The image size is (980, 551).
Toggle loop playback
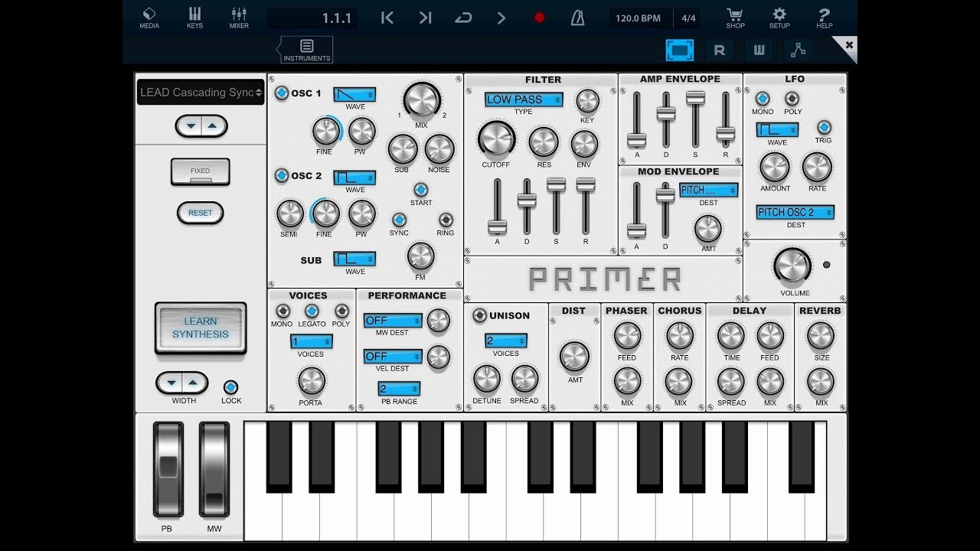pos(463,18)
